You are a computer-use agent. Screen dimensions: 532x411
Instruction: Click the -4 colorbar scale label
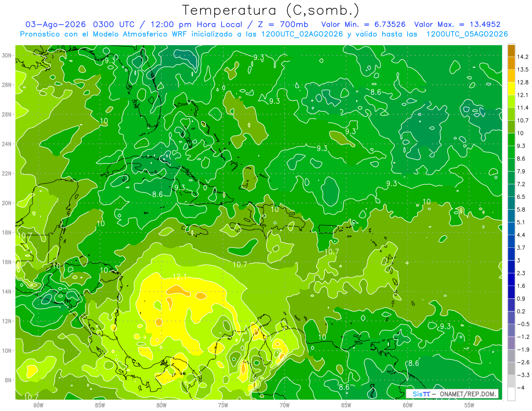[520, 388]
